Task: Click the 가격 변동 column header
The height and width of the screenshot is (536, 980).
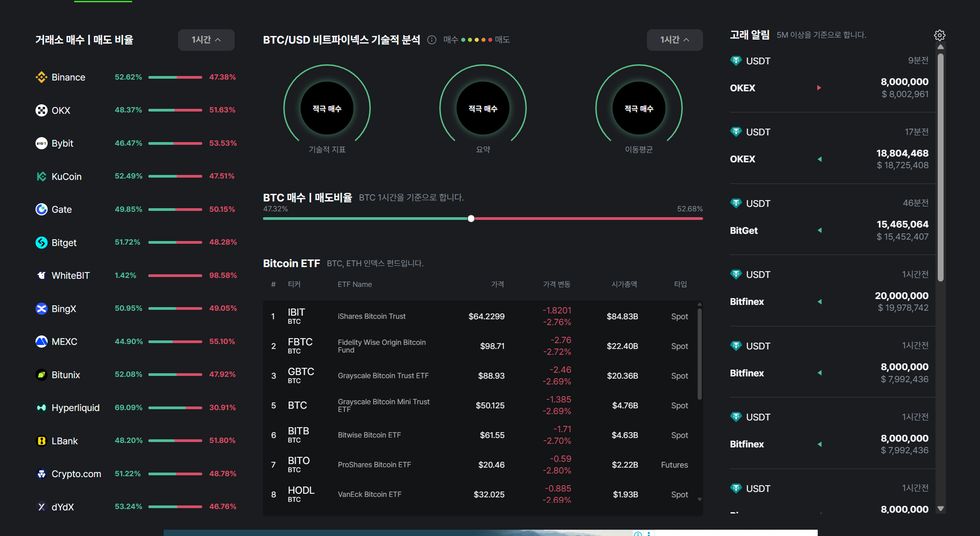Action: click(557, 284)
